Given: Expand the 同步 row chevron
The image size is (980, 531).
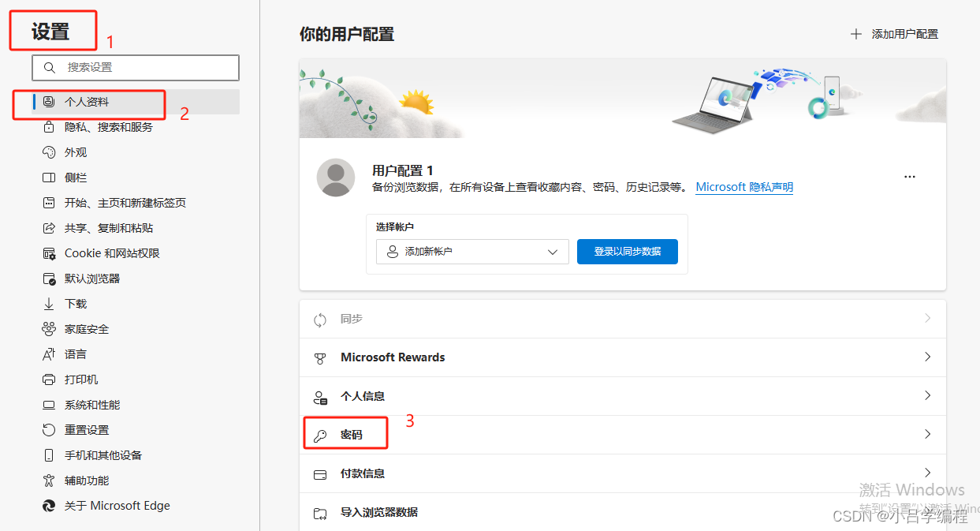Looking at the screenshot, I should (927, 319).
